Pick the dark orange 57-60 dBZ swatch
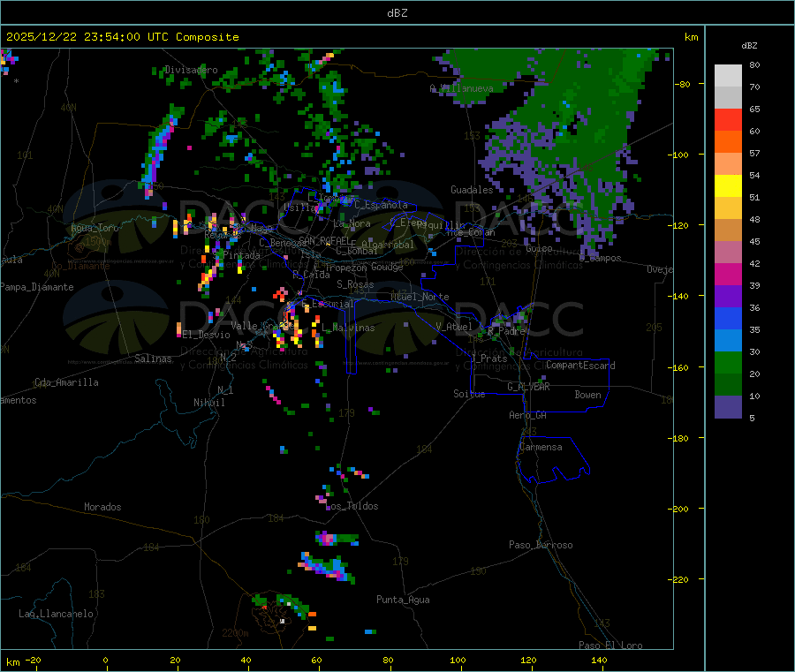The height and width of the screenshot is (672, 795). pyautogui.click(x=728, y=142)
